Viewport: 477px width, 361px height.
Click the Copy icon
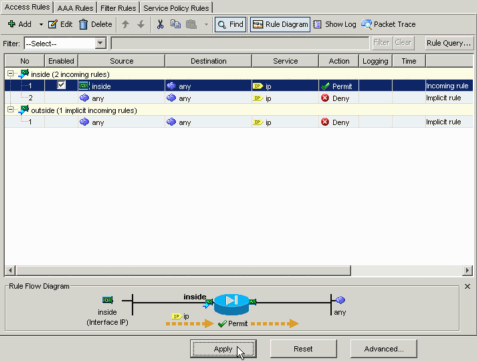pos(175,24)
